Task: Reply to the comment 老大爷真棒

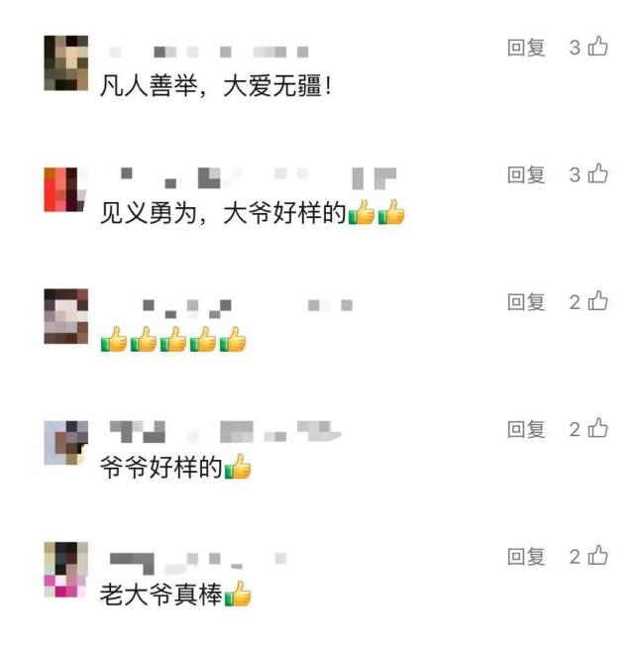Action: 526,556
